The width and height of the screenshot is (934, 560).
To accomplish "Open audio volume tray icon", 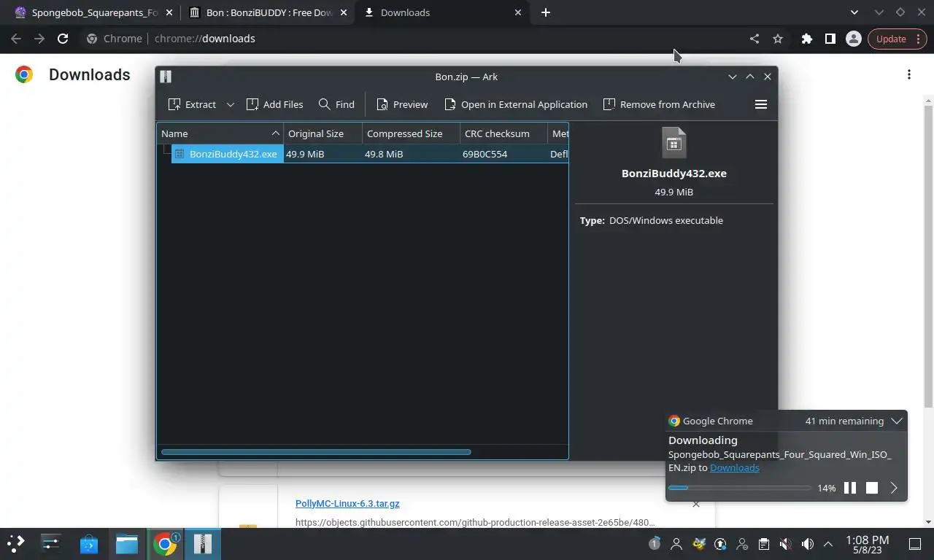I will (x=808, y=544).
